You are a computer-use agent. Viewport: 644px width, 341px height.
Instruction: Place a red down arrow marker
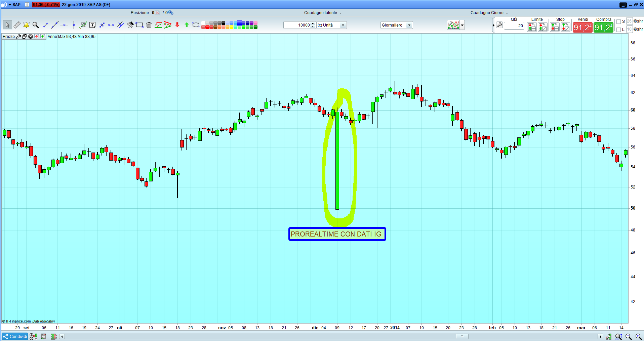click(177, 25)
